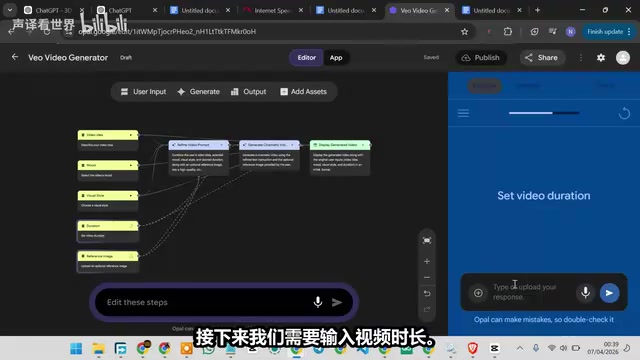The height and width of the screenshot is (360, 640).
Task: Add a User Input step
Action: tap(143, 92)
